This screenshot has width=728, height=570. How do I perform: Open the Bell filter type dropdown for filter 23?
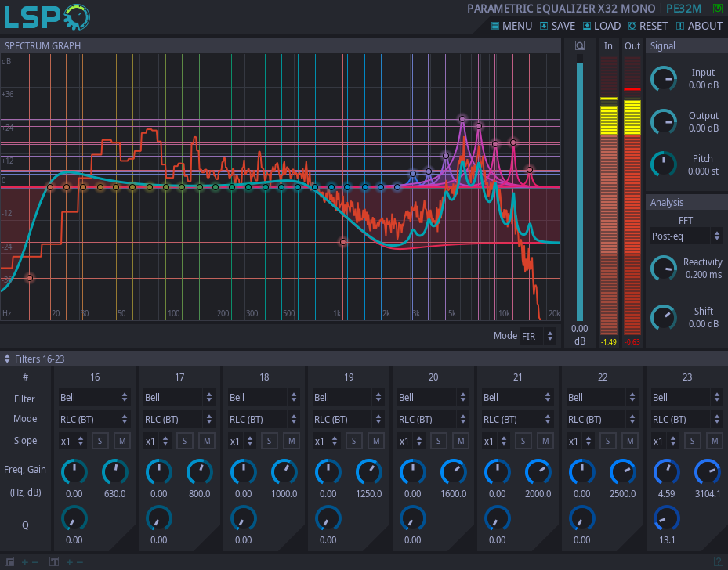pyautogui.click(x=686, y=398)
